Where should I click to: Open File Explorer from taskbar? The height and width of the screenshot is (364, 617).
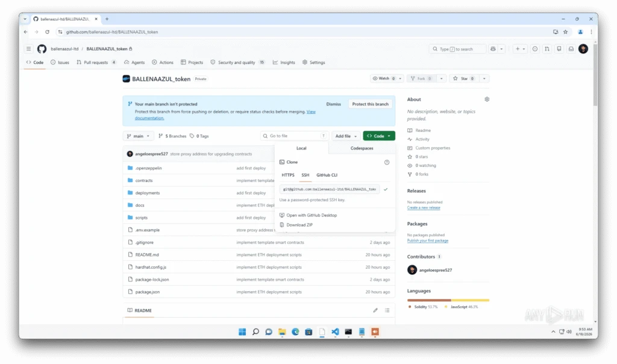[282, 331]
